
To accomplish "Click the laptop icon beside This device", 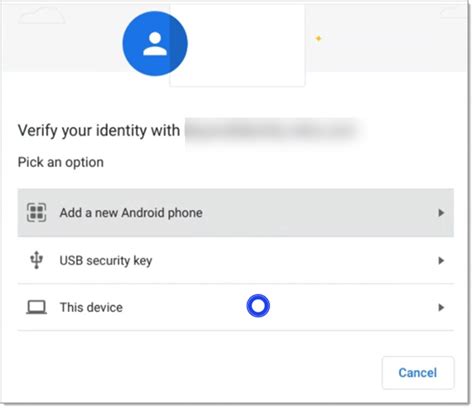I will click(x=37, y=307).
